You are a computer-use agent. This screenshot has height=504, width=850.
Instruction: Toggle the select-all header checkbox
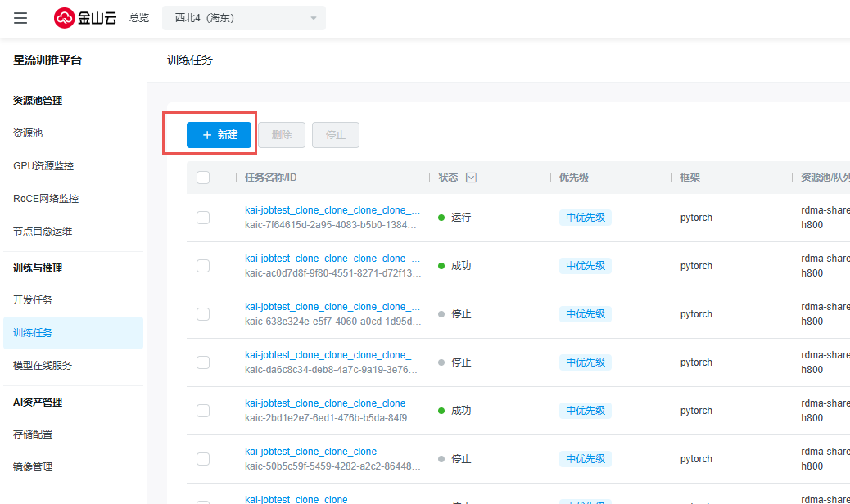203,178
